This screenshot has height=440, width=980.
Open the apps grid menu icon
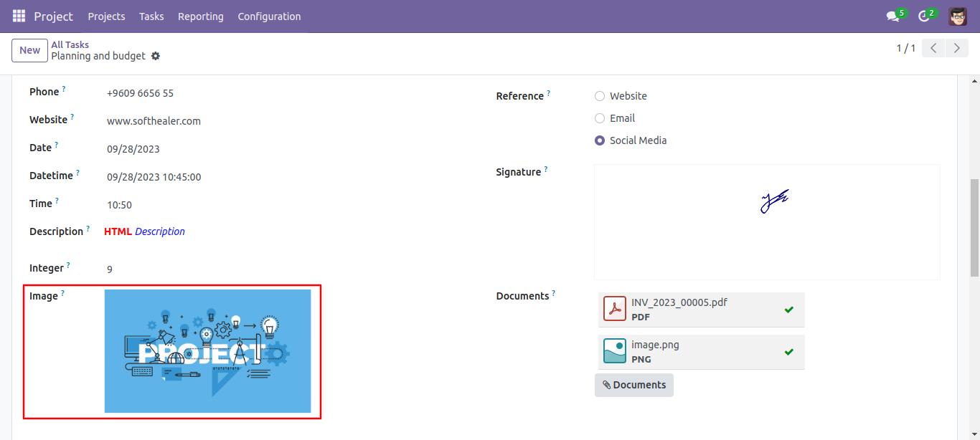pos(19,16)
